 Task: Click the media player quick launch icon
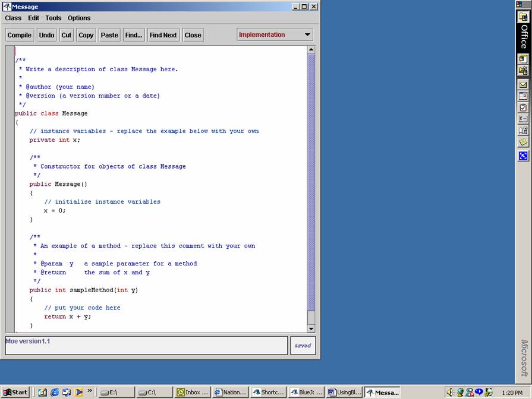78,392
